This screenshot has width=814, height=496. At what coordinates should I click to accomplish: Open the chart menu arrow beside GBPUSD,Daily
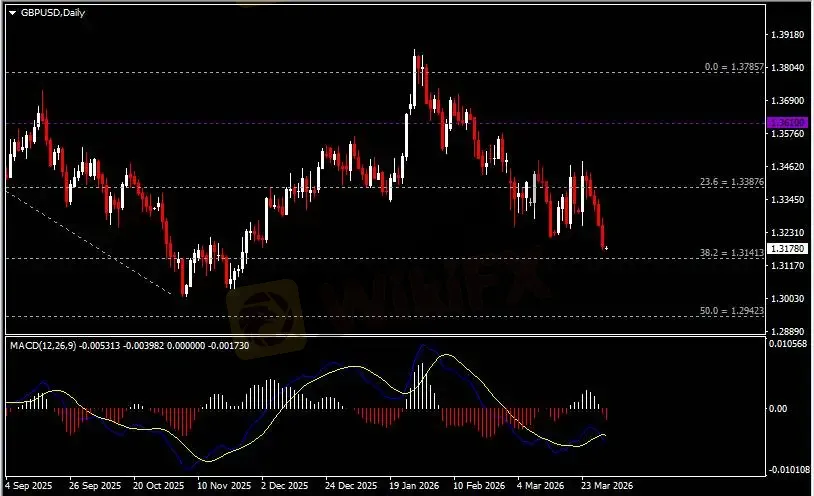pyautogui.click(x=12, y=13)
